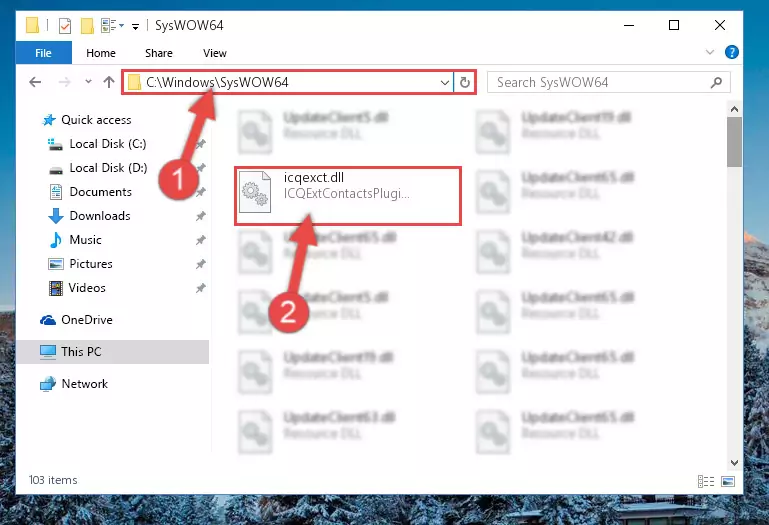Click the OneDrive cloud icon
Image resolution: width=769 pixels, height=525 pixels.
[x=48, y=320]
